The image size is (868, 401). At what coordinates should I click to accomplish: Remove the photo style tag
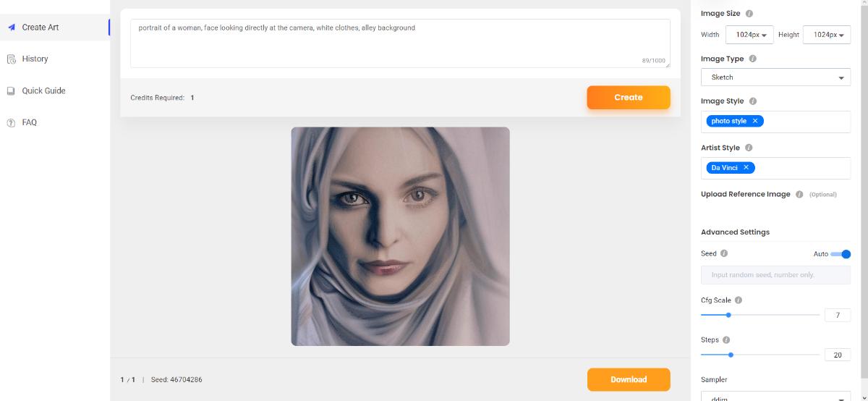pyautogui.click(x=755, y=121)
